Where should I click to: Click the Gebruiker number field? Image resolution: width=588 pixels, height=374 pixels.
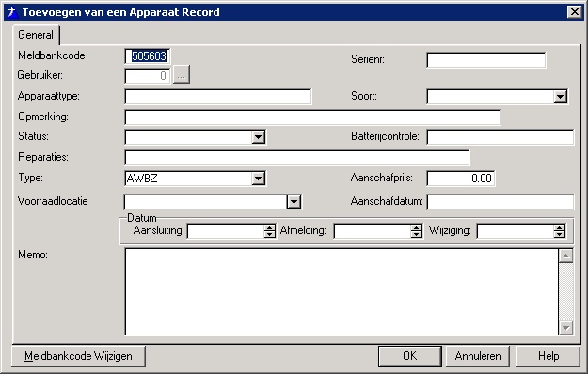148,76
